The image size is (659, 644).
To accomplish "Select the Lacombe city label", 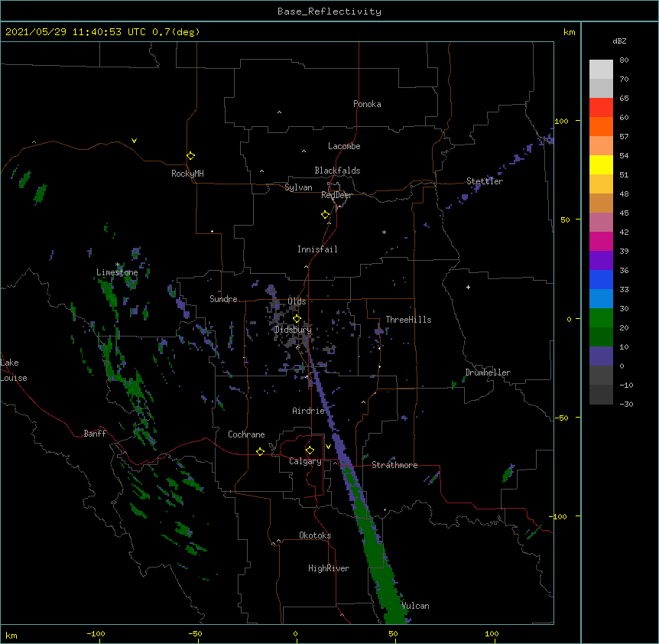I will click(x=344, y=146).
